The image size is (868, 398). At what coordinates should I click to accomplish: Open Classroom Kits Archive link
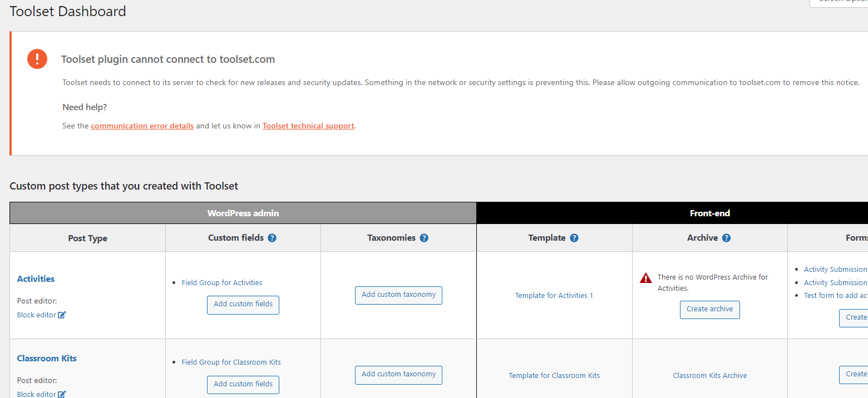(710, 375)
